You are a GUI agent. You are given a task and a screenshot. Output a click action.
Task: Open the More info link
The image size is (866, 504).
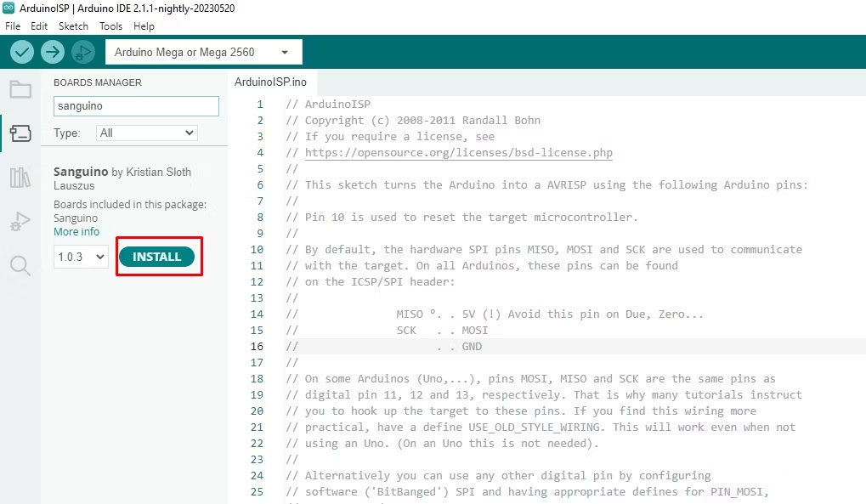tap(76, 231)
